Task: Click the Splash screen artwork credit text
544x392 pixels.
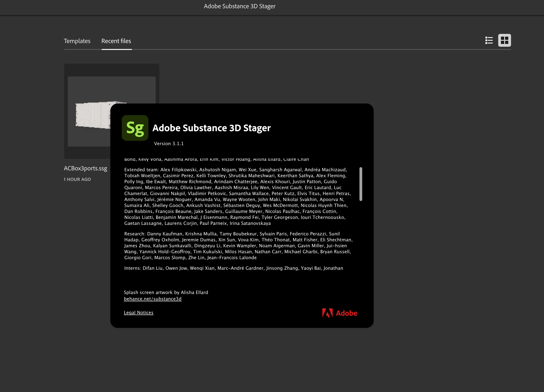Action: coord(166,292)
